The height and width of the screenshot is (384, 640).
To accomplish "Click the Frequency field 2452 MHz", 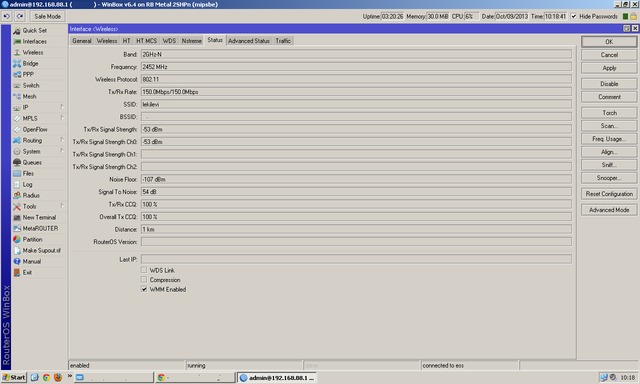I will 356,67.
